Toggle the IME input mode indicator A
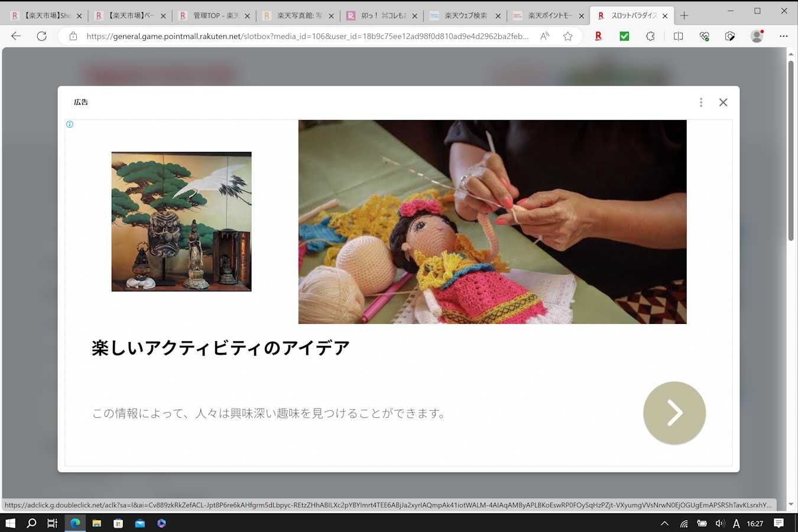This screenshot has width=798, height=532. pos(736,523)
